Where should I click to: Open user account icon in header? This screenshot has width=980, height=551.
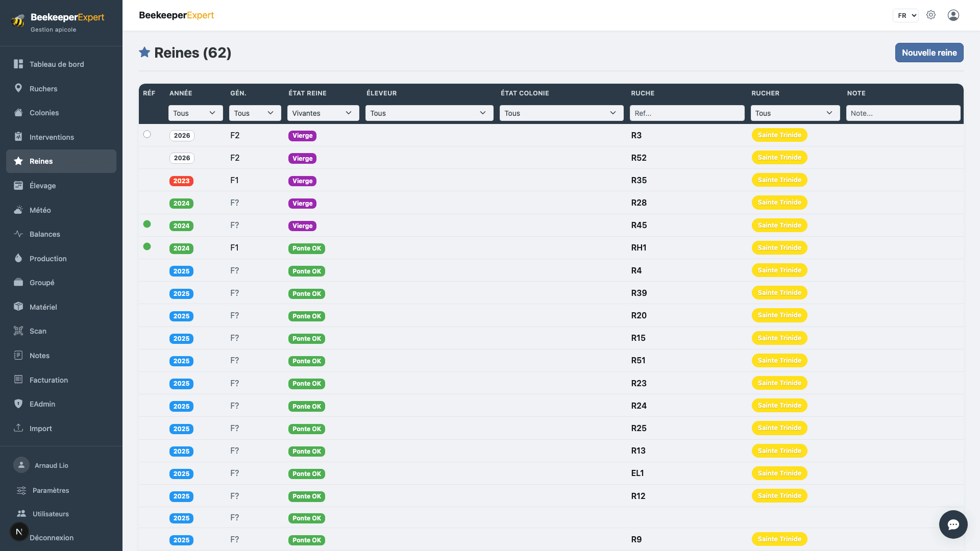click(953, 15)
